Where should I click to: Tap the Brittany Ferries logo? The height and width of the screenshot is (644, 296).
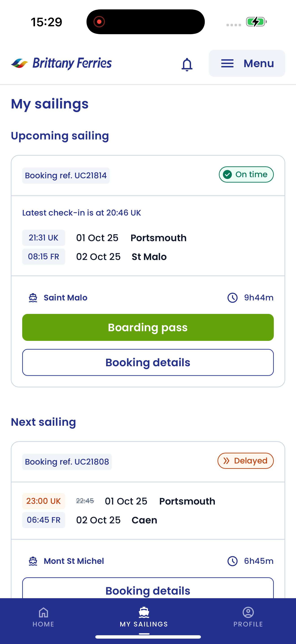(x=61, y=63)
